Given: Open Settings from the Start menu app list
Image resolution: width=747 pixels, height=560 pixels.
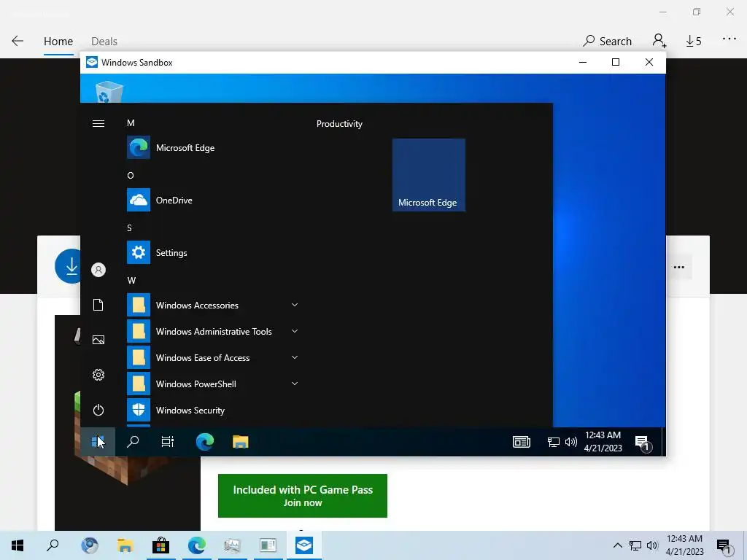Looking at the screenshot, I should (x=212, y=252).
